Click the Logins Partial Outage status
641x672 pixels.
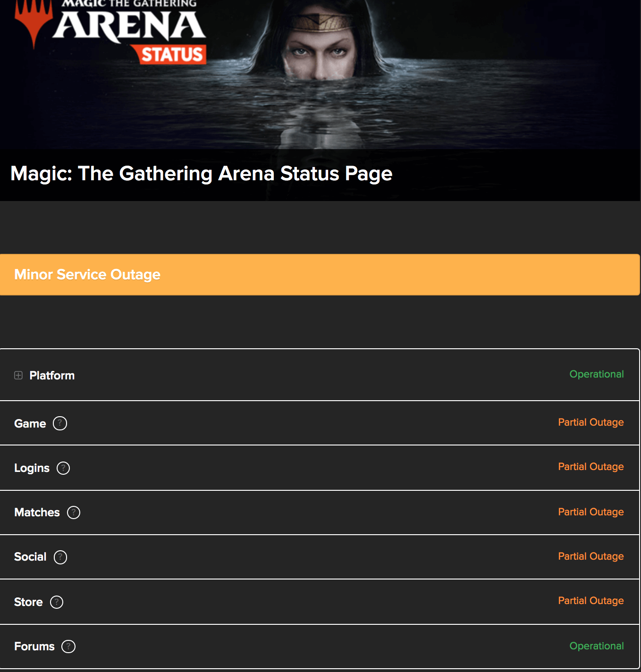tap(591, 467)
